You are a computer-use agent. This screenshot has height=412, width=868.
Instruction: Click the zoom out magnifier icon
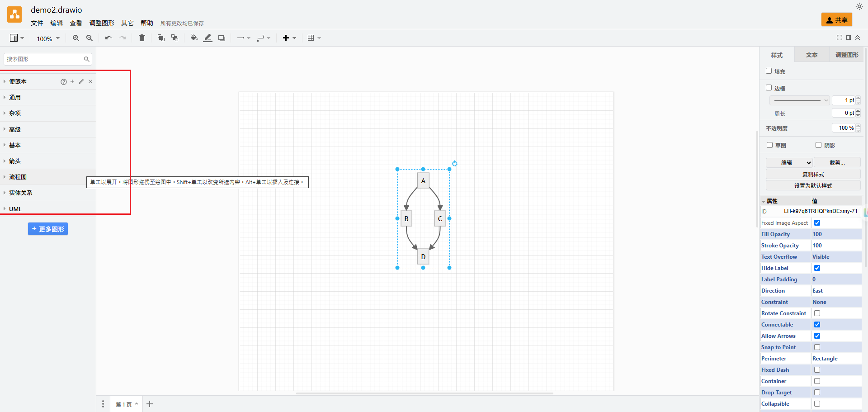tap(90, 38)
